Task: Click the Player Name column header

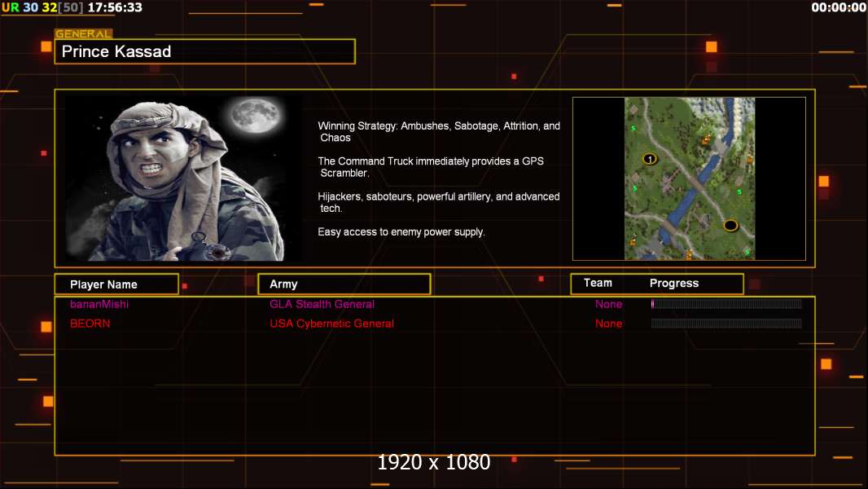Action: [116, 284]
